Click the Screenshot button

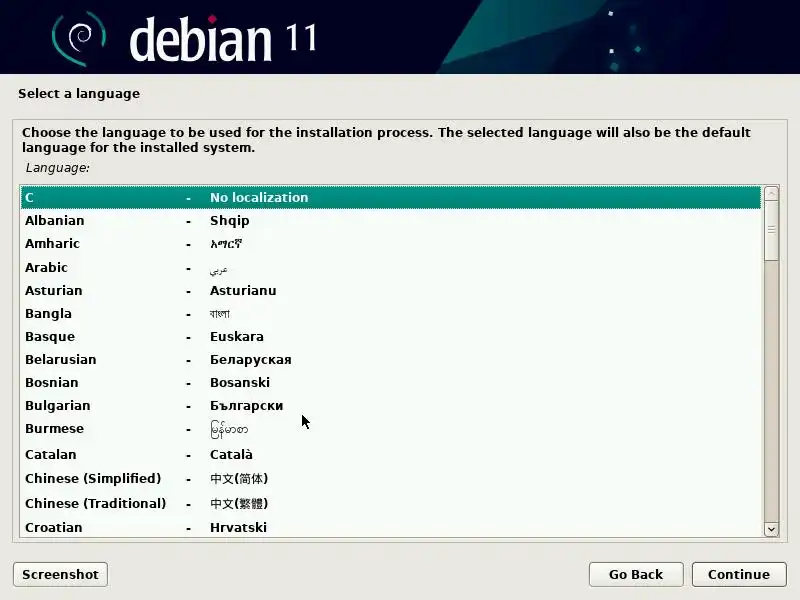tap(60, 574)
